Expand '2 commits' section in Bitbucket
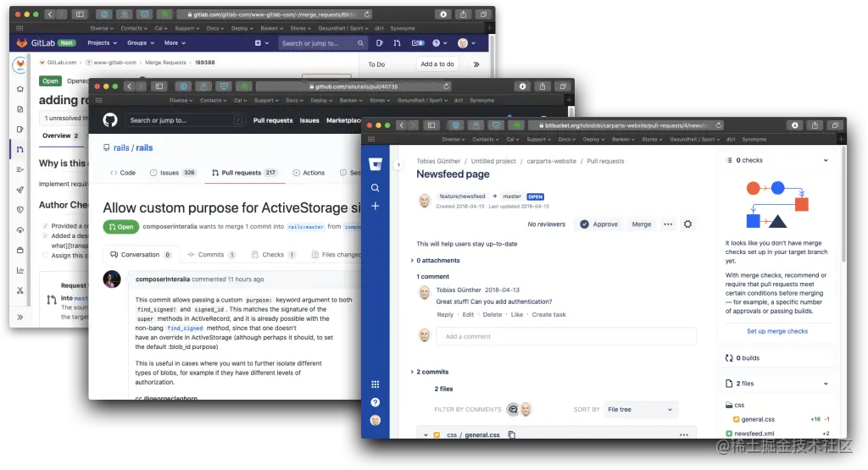This screenshot has width=868, height=470. (x=430, y=372)
